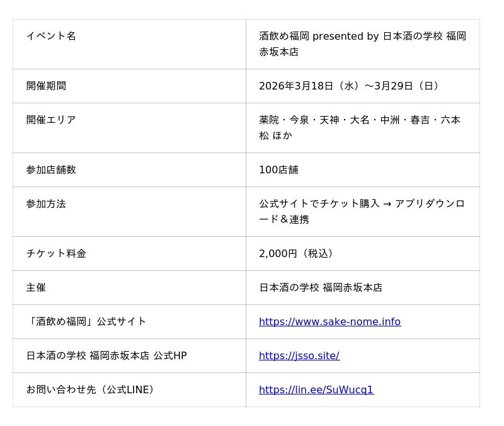Click the チケット料金 label cell
Screen dimensions: 504x426
click(56, 253)
